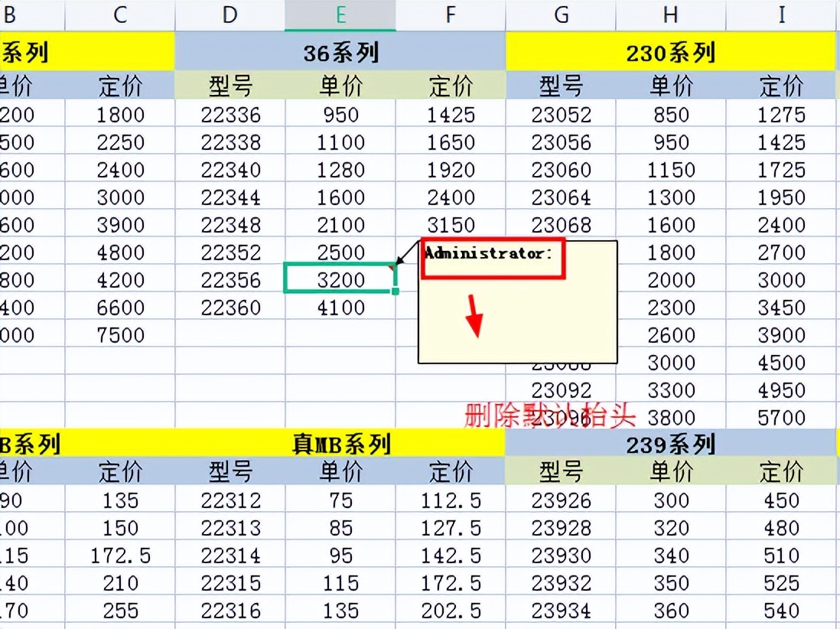Click the price cell '1950'

[x=781, y=197]
